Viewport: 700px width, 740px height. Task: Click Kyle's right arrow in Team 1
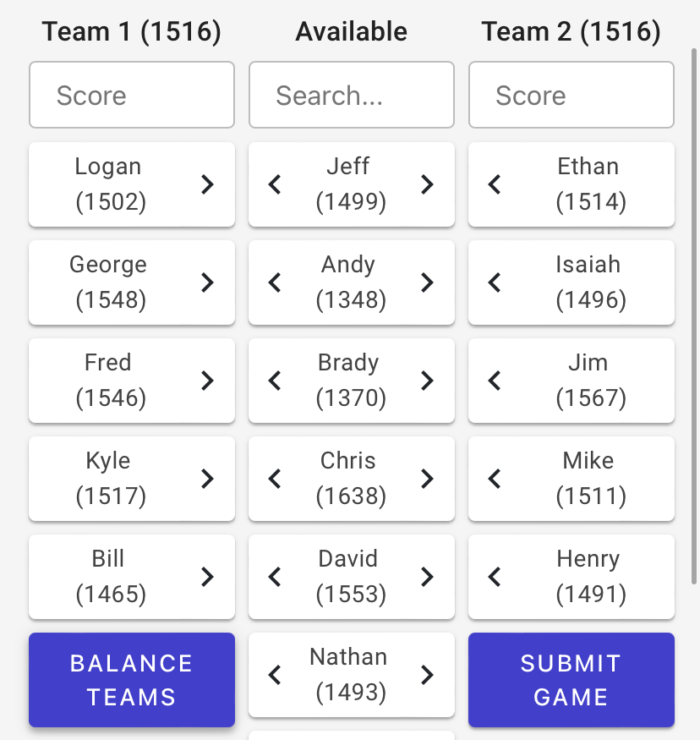pyautogui.click(x=207, y=479)
